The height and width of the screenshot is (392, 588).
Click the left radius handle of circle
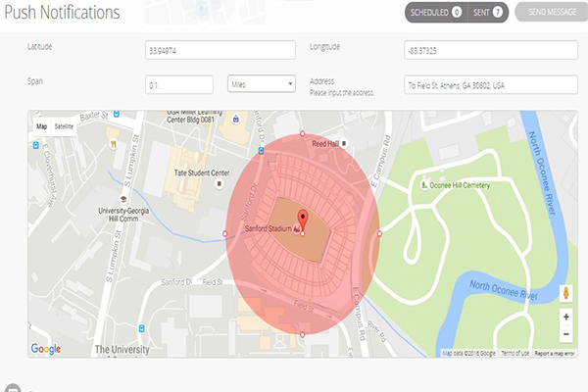225,233
